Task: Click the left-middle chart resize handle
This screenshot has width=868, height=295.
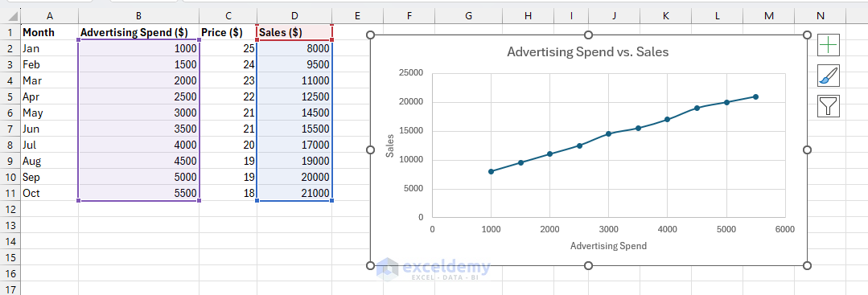Action: (x=370, y=150)
